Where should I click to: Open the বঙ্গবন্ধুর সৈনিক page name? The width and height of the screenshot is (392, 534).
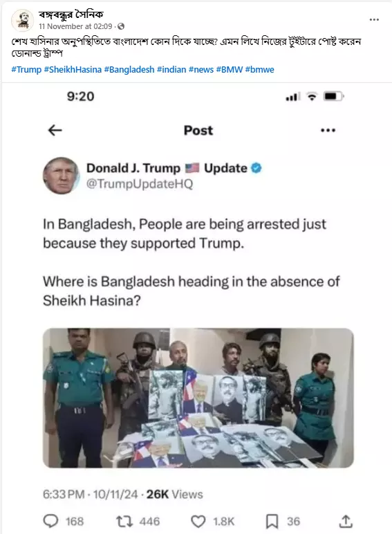(71, 15)
